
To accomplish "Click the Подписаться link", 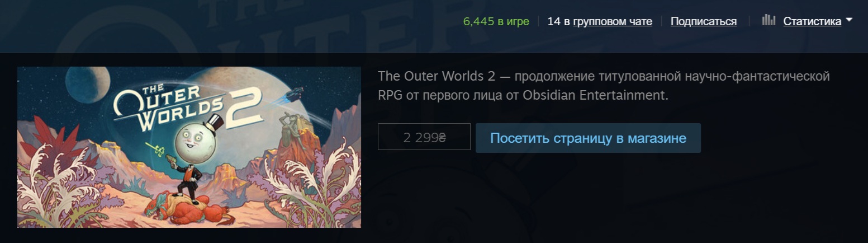I will coord(703,21).
